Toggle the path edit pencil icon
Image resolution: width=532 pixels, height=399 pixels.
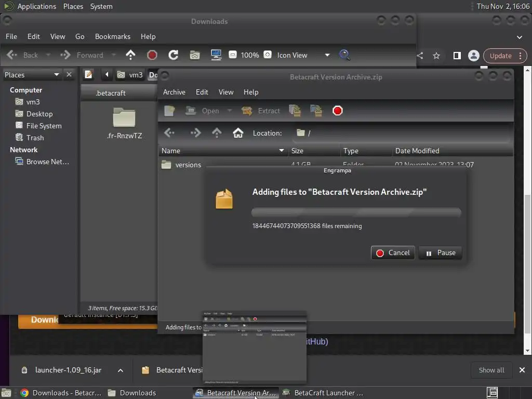(x=88, y=74)
